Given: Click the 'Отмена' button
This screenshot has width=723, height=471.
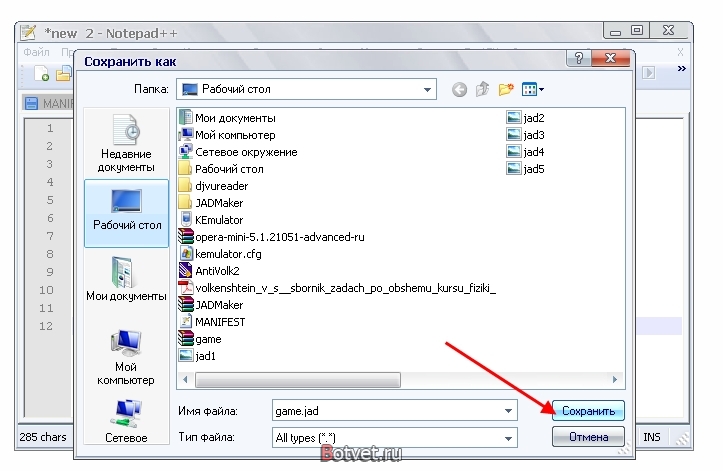Looking at the screenshot, I should click(588, 436).
